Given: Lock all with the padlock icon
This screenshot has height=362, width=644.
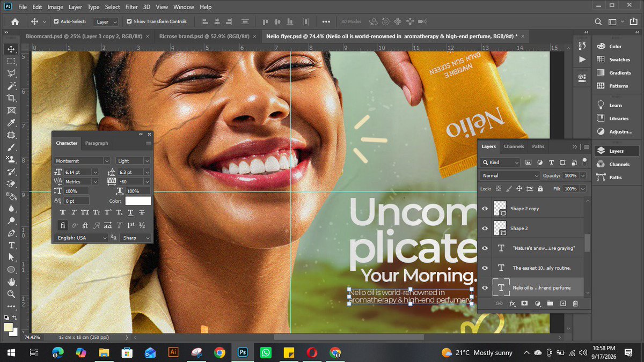Looking at the screenshot, I should point(540,189).
